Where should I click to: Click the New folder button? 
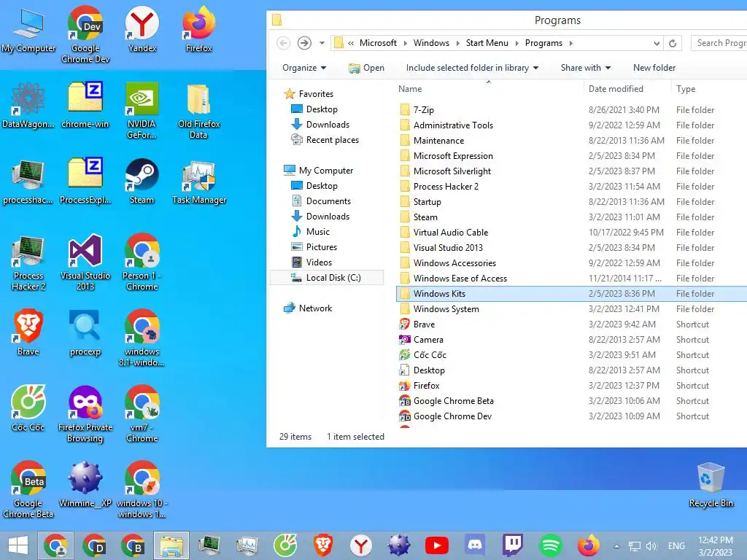tap(654, 68)
